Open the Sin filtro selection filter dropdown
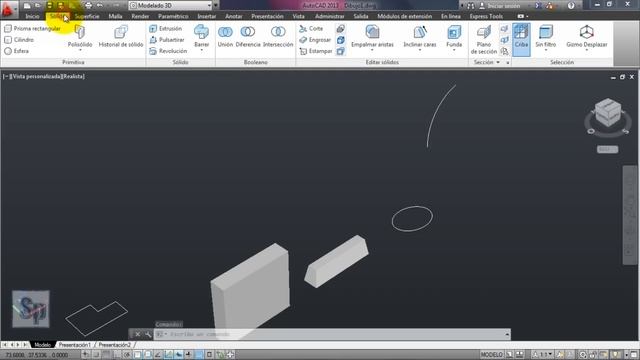This screenshot has width=640, height=360. pyautogui.click(x=546, y=50)
